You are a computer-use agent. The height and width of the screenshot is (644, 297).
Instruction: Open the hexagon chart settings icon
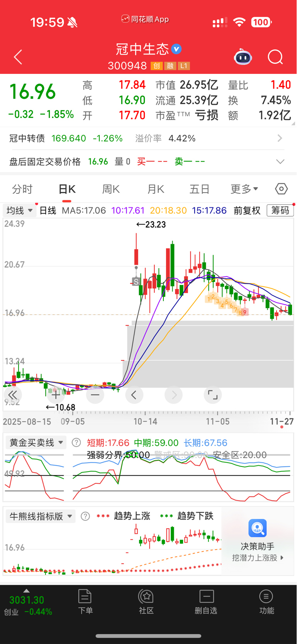tap(282, 189)
